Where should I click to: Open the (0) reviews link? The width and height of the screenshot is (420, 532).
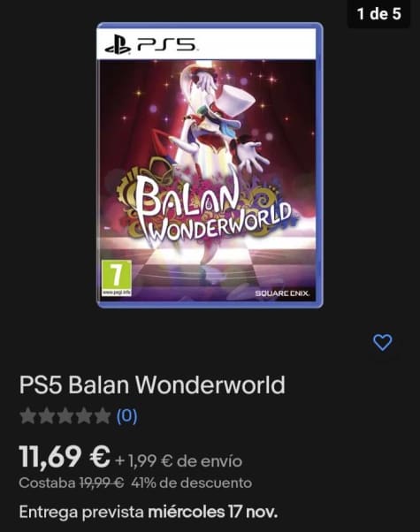pos(127,416)
